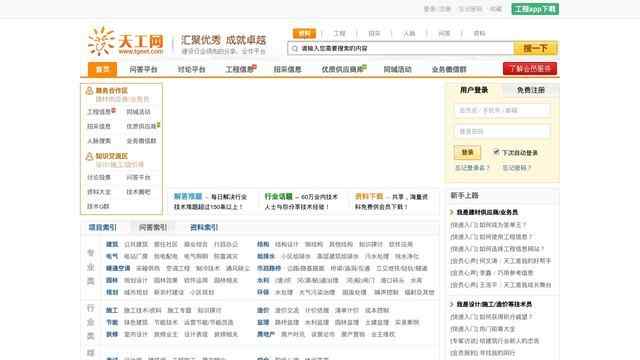The height and width of the screenshot is (360, 640).
Task: Click the green badge on 优质供应商库
Action: [364, 67]
